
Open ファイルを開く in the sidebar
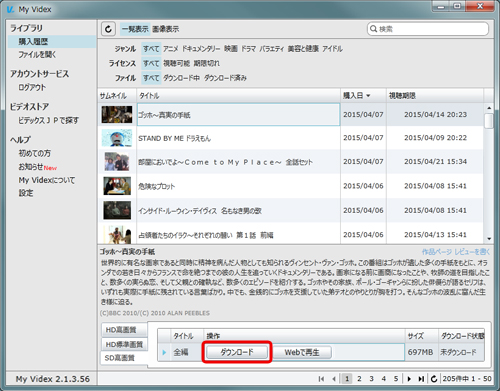37,55
